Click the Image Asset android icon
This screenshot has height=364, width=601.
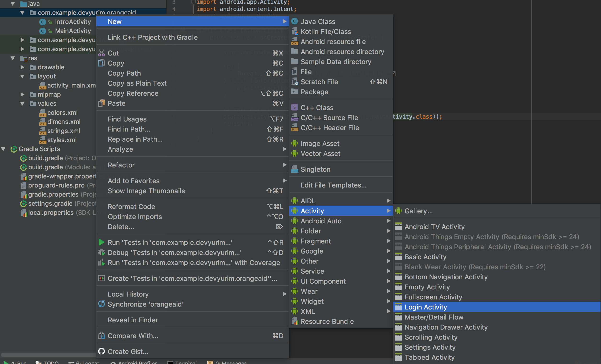295,143
